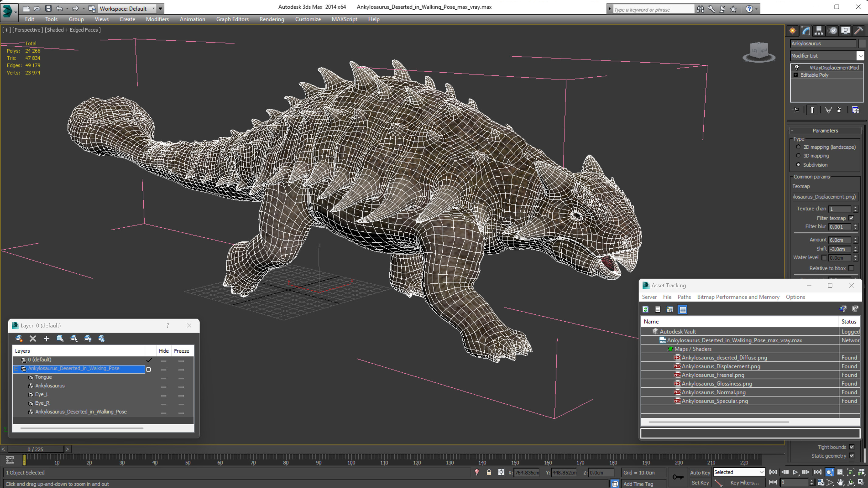This screenshot has width=868, height=488.
Task: Select 3D mapping radio button
Action: tap(798, 156)
